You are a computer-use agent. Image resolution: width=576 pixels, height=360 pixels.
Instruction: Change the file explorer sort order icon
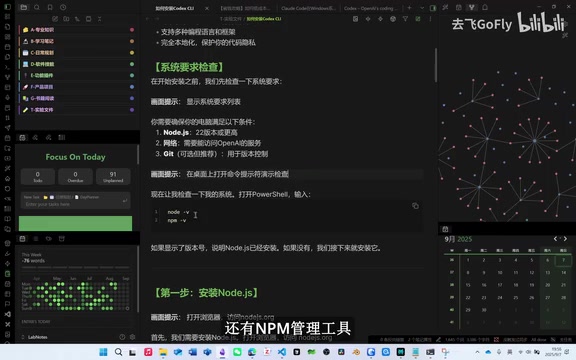click(x=77, y=19)
